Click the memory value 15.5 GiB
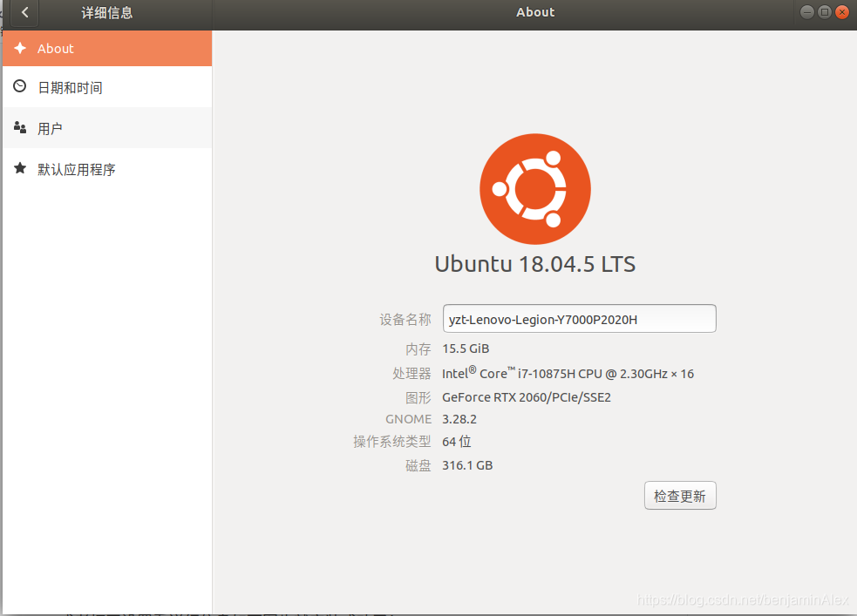Screen dimensions: 857x616 [x=466, y=349]
